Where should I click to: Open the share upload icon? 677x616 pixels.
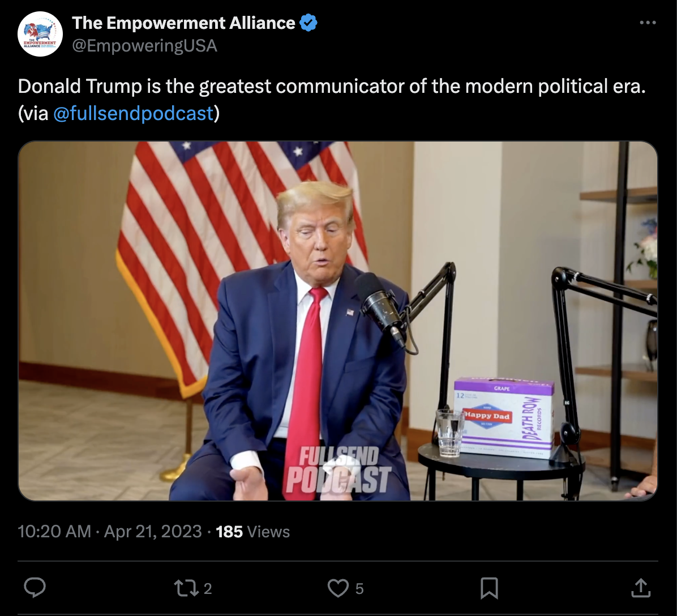pos(641,588)
